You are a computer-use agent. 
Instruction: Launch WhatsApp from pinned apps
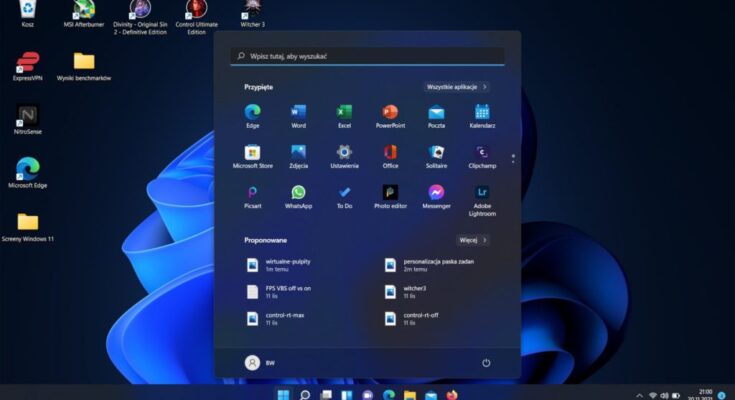point(298,192)
